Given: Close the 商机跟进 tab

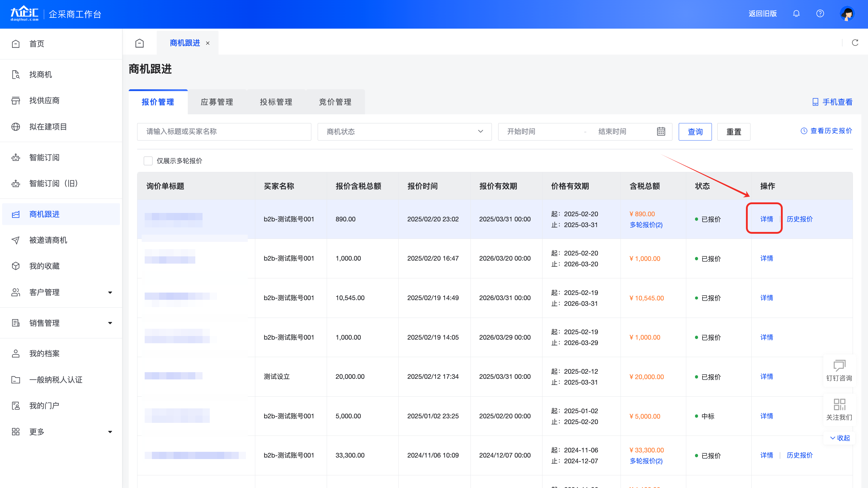Looking at the screenshot, I should [x=208, y=43].
